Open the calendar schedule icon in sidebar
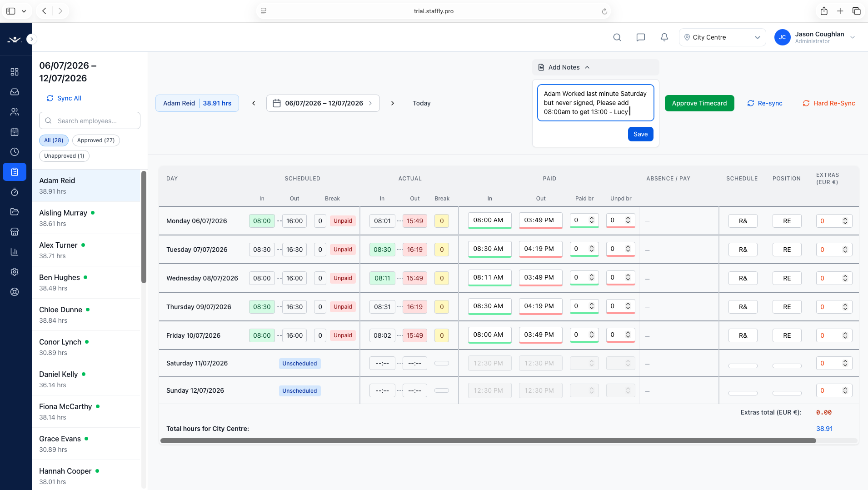This screenshot has width=868, height=490. 15,132
